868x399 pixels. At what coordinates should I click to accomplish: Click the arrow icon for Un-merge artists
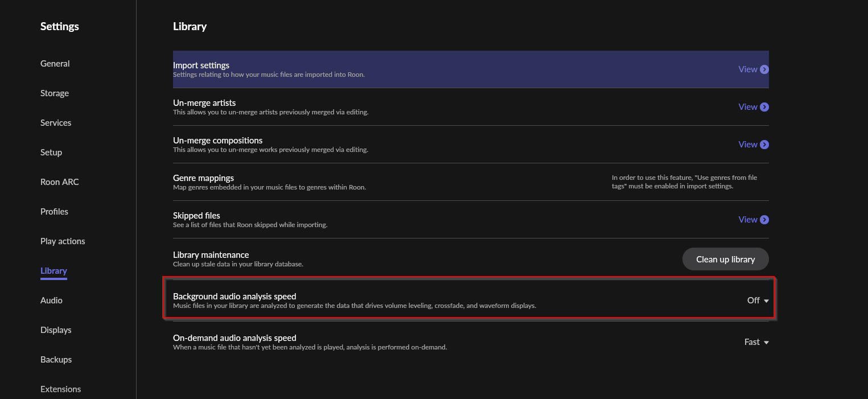click(x=764, y=107)
